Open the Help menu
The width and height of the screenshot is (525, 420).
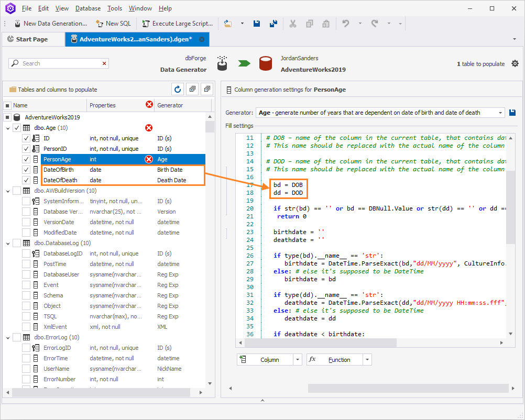click(165, 8)
